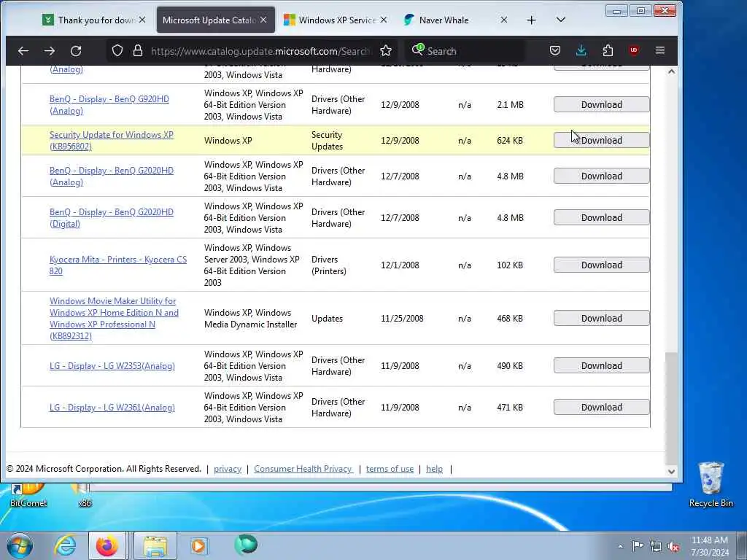Viewport: 747px width, 560px height.
Task: Show hidden system tray icons
Action: coord(620,546)
